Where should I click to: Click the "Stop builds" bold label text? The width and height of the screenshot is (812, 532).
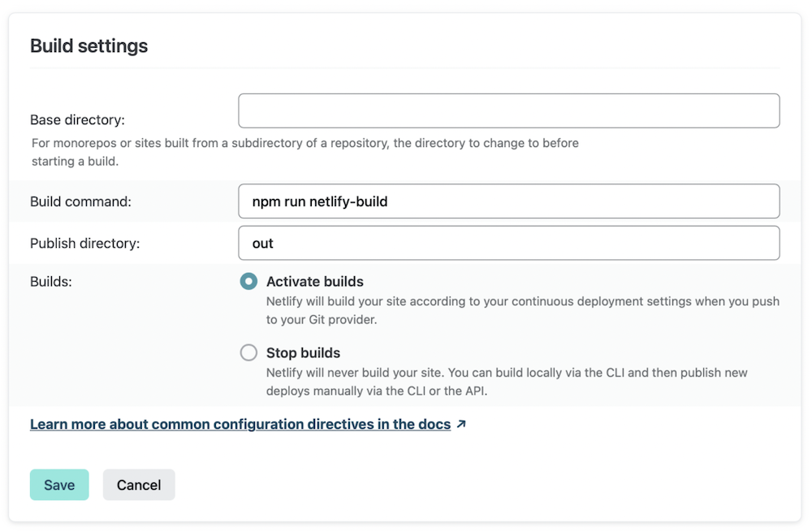coord(303,353)
